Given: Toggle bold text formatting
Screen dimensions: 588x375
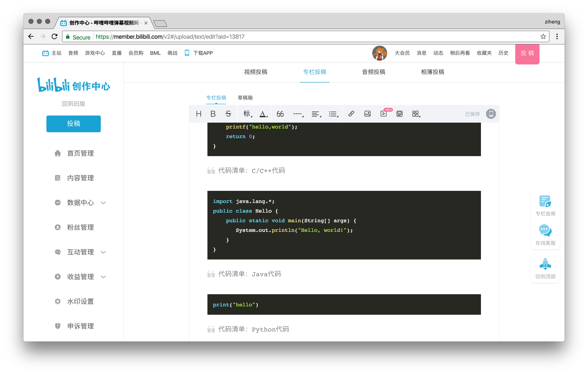Looking at the screenshot, I should (213, 114).
